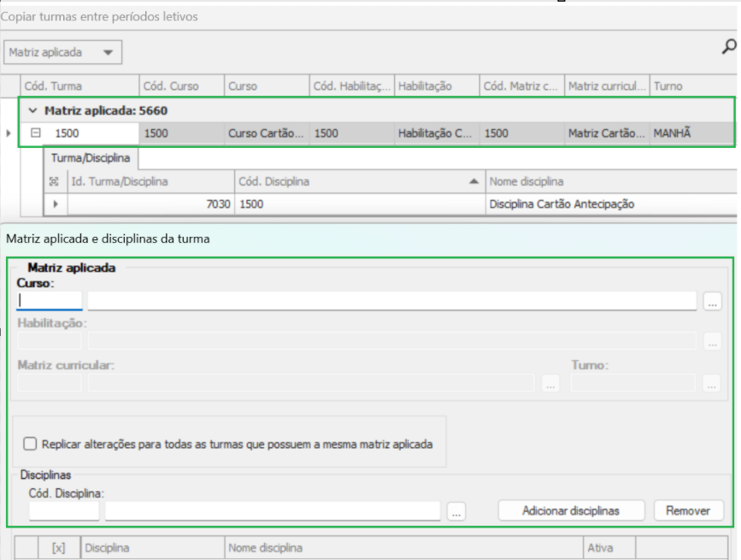Click the Nome disciplina header in the Turma/Disciplina grid
The height and width of the screenshot is (560, 741).
click(611, 181)
